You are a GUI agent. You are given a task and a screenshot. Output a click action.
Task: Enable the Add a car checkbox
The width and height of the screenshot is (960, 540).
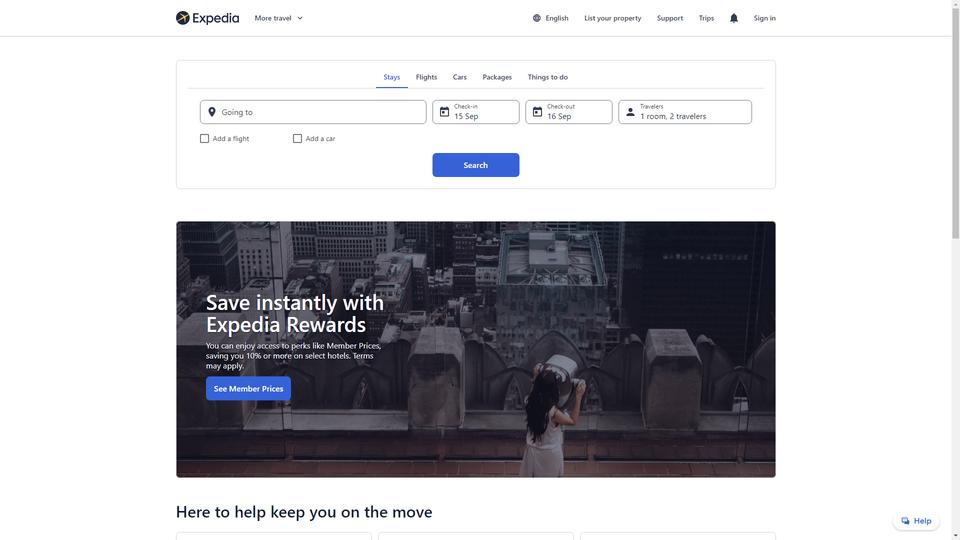pyautogui.click(x=298, y=138)
